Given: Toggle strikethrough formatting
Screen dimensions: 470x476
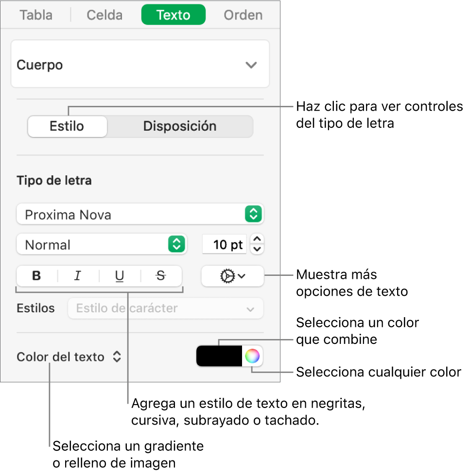Looking at the screenshot, I should (161, 276).
